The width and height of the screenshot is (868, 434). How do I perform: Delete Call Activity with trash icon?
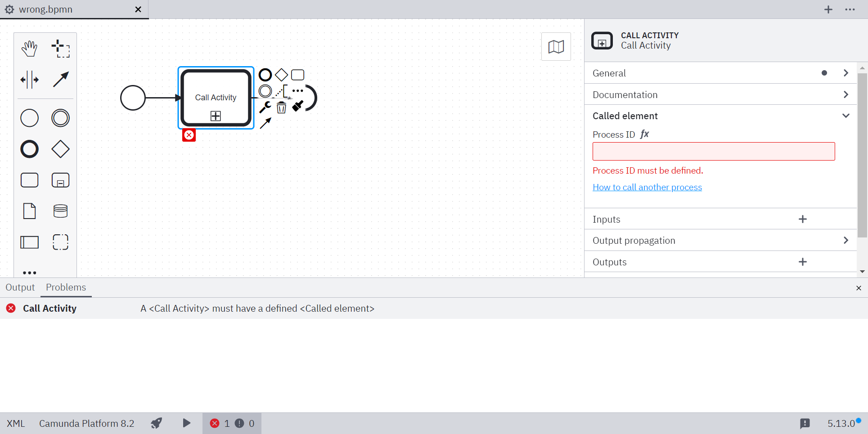(282, 107)
